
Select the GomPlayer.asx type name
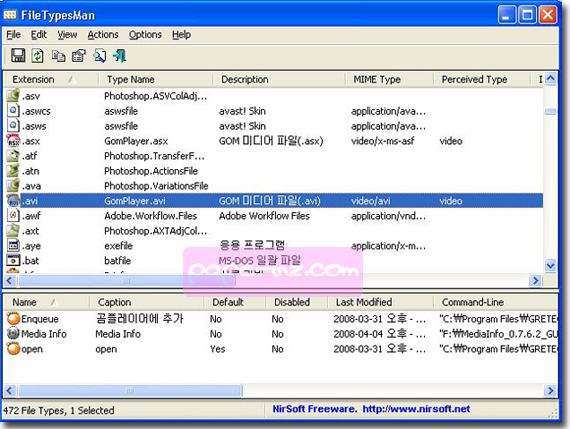click(x=136, y=141)
